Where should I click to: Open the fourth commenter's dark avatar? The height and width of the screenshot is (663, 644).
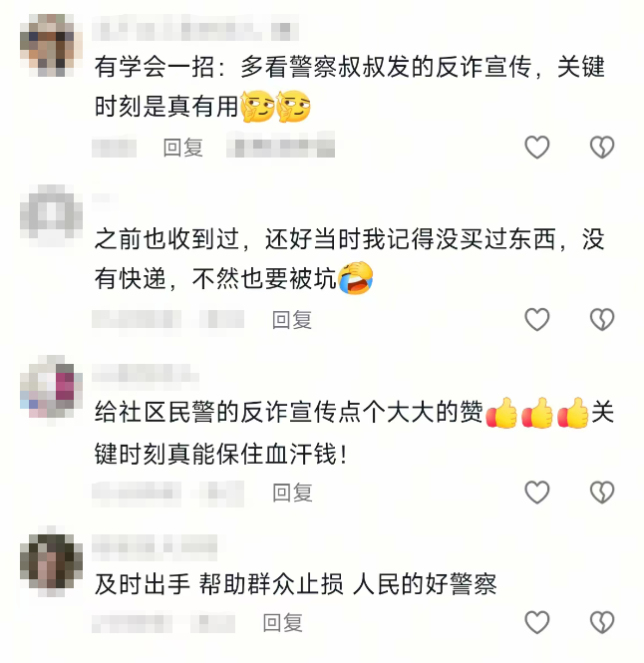(52, 560)
